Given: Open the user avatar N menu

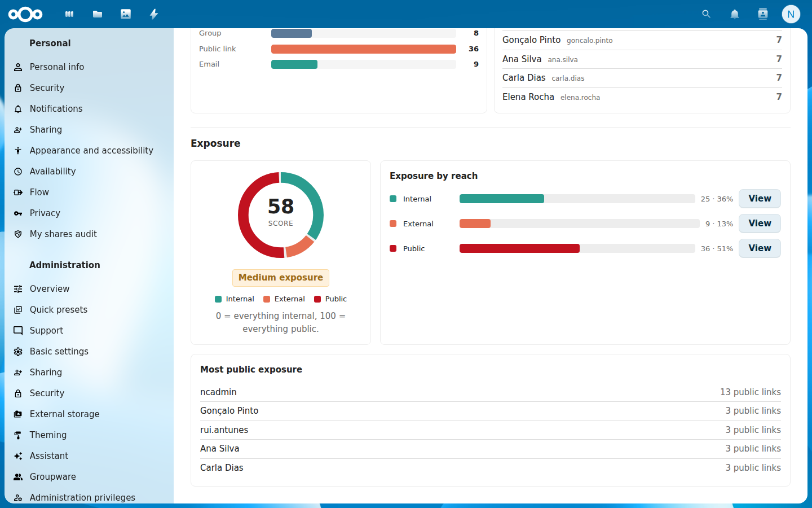Looking at the screenshot, I should pyautogui.click(x=791, y=14).
